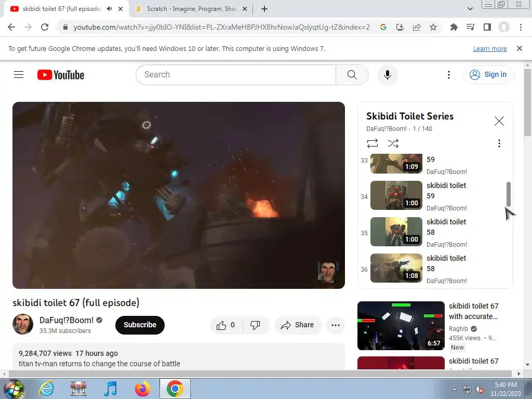This screenshot has width=532, height=399.
Task: Reload the YouTube page
Action: point(45,27)
